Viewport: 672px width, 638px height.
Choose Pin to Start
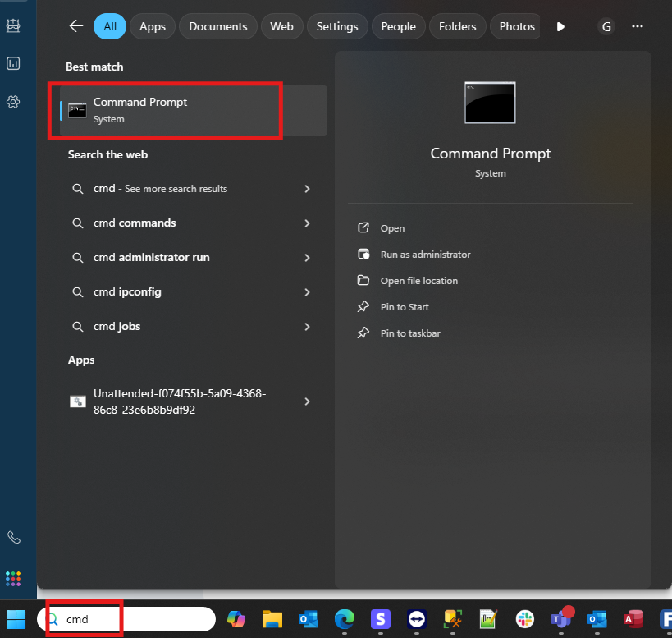pyautogui.click(x=393, y=307)
